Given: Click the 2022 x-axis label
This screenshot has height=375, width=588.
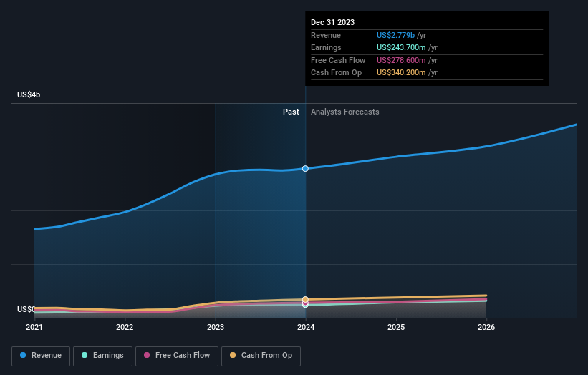Looking at the screenshot, I should pyautogui.click(x=125, y=327).
